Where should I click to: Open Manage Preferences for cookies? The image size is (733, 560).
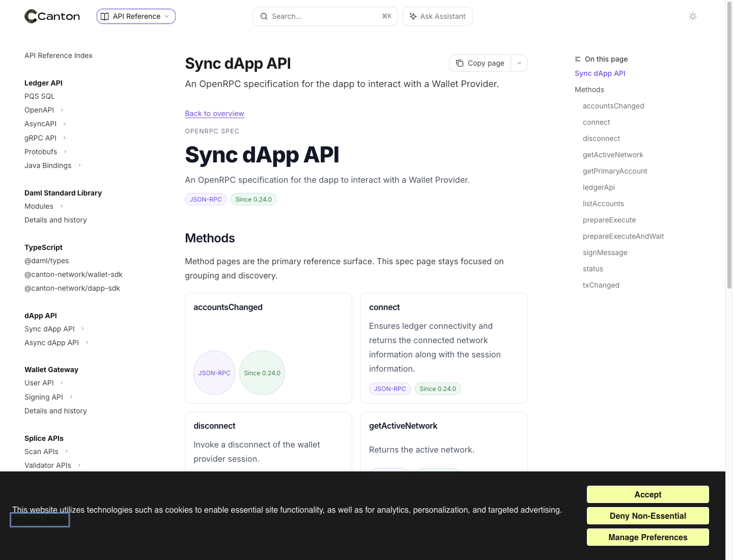647,537
